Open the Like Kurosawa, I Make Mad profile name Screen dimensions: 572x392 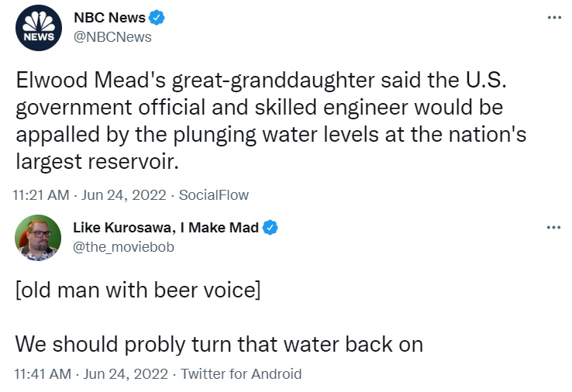click(x=166, y=227)
